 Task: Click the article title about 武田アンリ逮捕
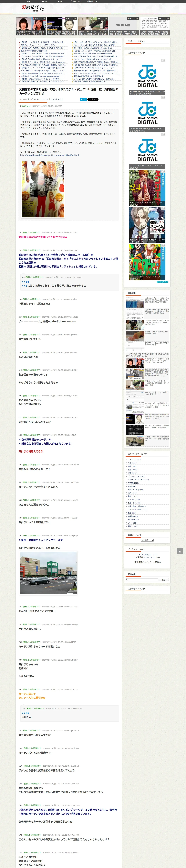click(69, 91)
